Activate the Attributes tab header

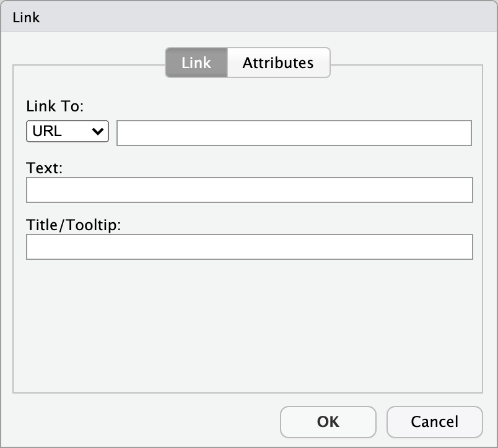(x=278, y=62)
